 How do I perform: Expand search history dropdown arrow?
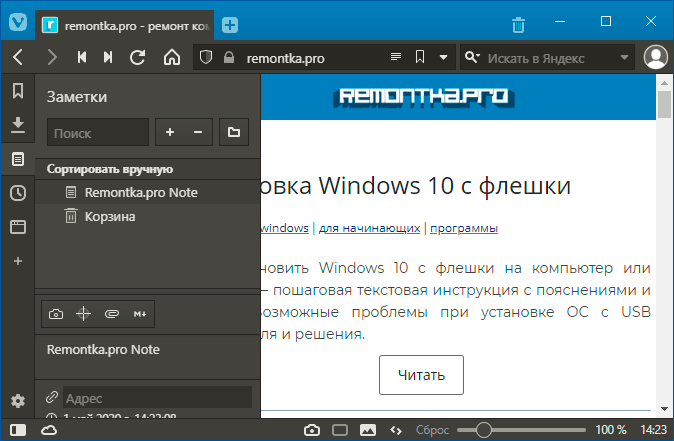[x=624, y=57]
